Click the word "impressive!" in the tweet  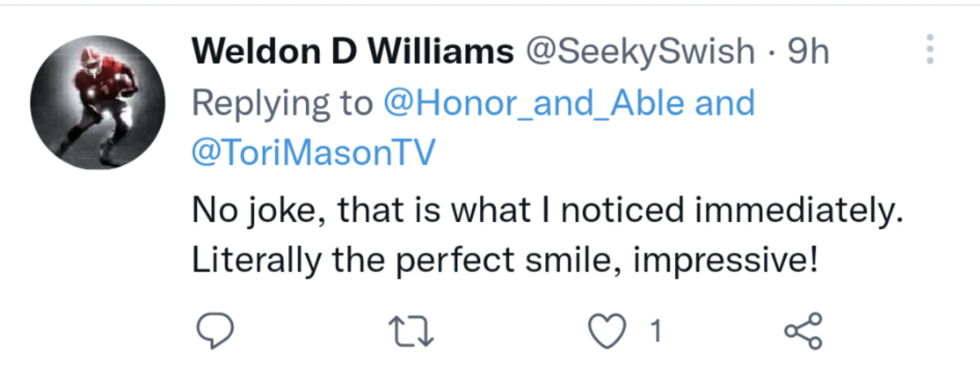(725, 261)
